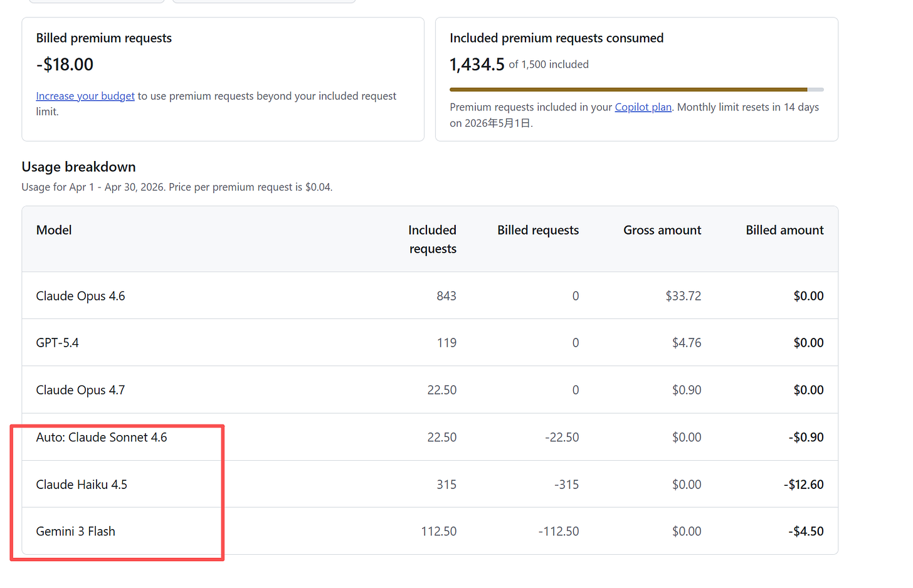
Task: Click the "Billed amount" column header
Action: 784,230
